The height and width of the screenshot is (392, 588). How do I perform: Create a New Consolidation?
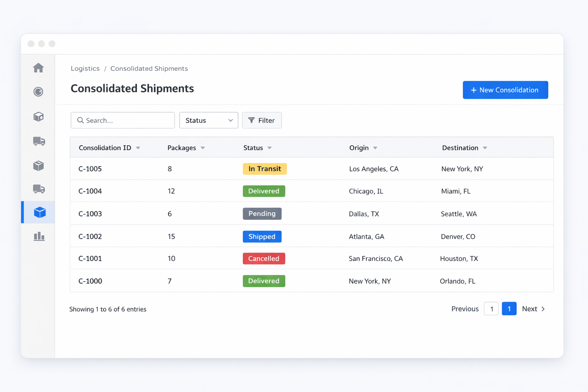[x=505, y=90]
